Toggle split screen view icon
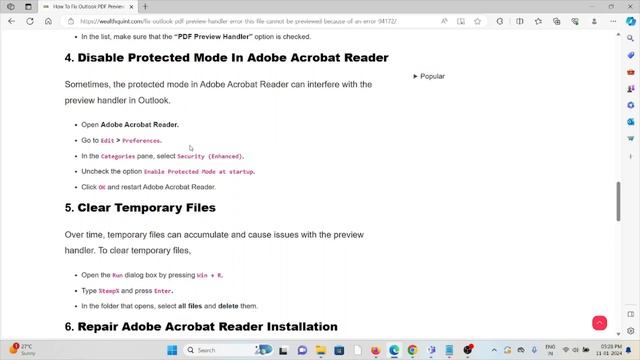 click(x=520, y=21)
